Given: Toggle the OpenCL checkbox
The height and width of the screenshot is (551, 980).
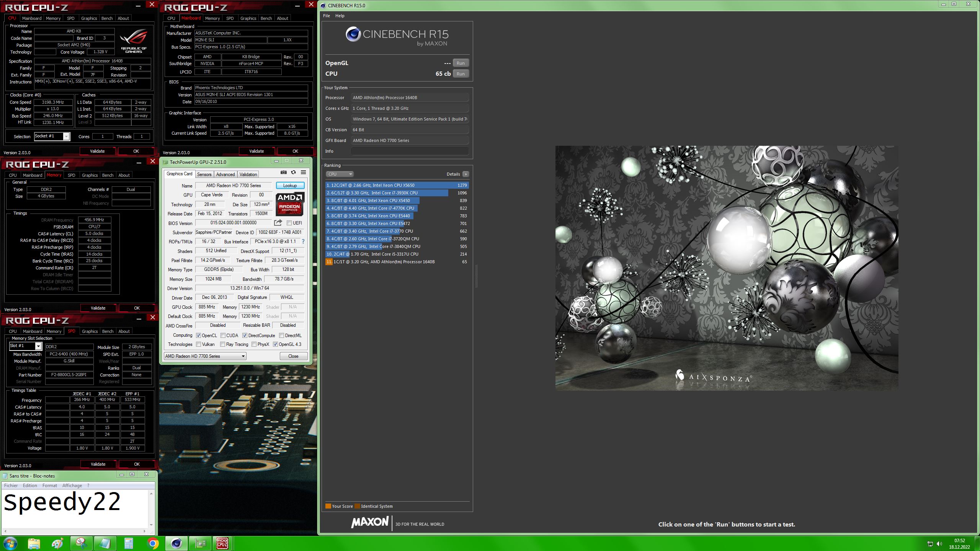Looking at the screenshot, I should pos(198,335).
